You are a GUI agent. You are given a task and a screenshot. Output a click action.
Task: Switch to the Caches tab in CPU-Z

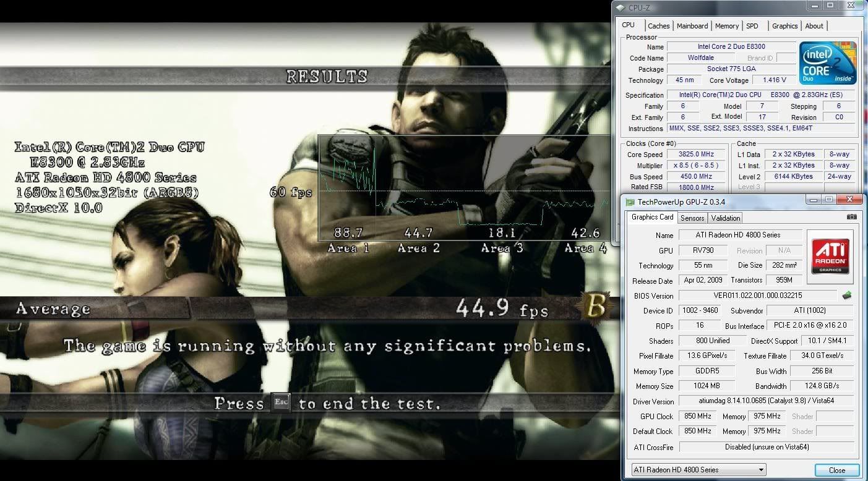pos(658,26)
